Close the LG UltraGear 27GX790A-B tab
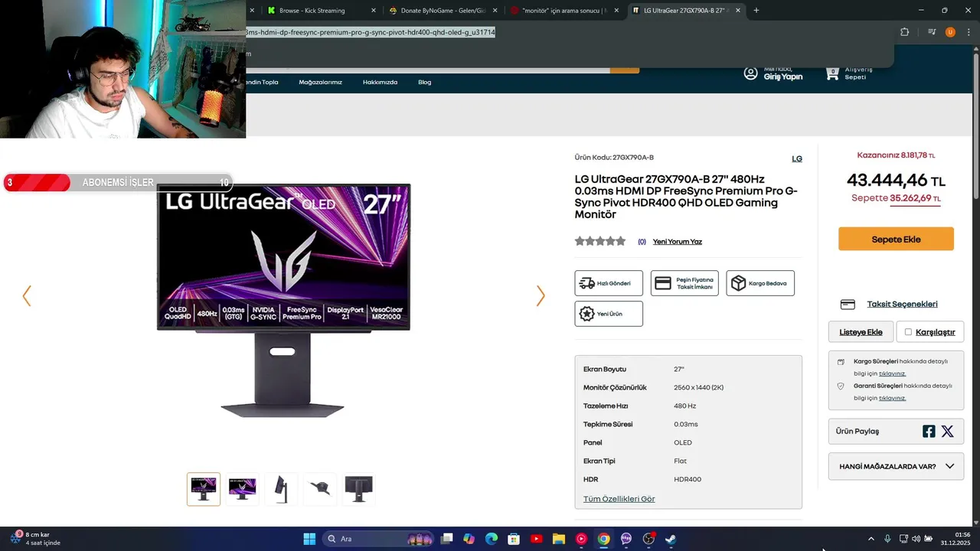Image resolution: width=980 pixels, height=551 pixels. point(738,11)
